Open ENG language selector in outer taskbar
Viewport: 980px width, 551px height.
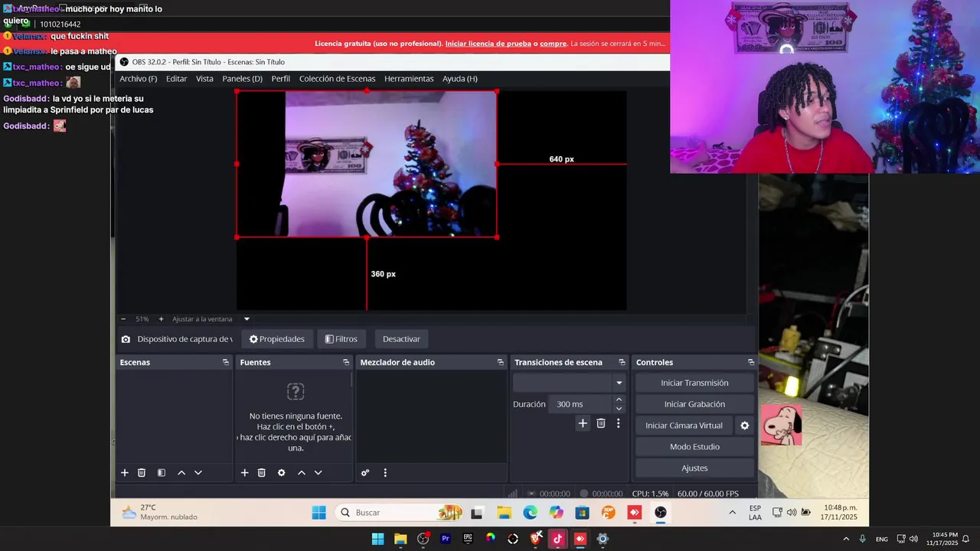[882, 539]
